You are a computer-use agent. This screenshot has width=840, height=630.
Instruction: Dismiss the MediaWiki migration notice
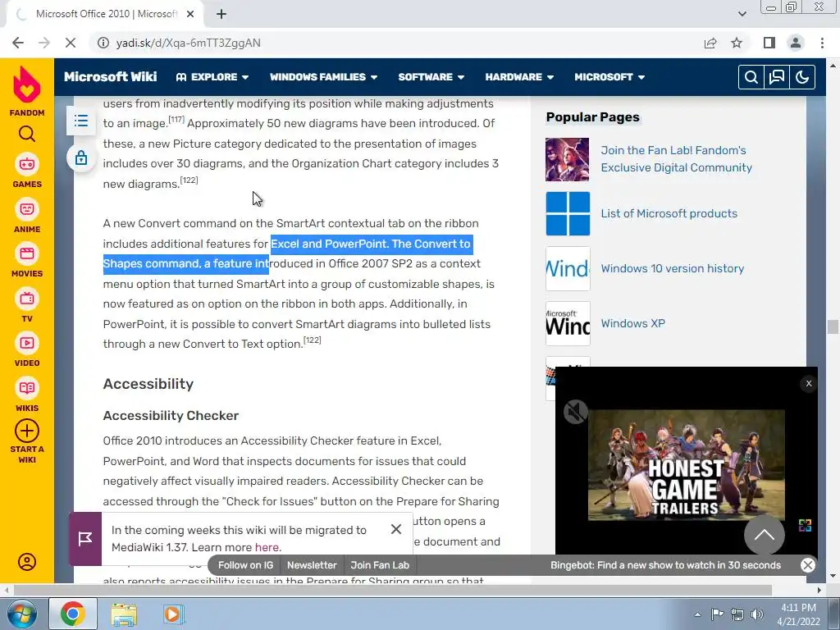396,529
